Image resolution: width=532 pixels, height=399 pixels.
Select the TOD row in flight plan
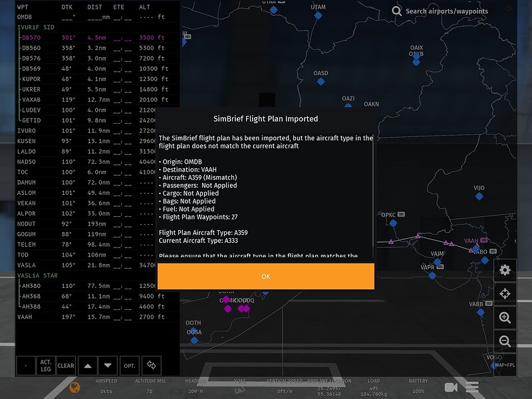pyautogui.click(x=86, y=255)
